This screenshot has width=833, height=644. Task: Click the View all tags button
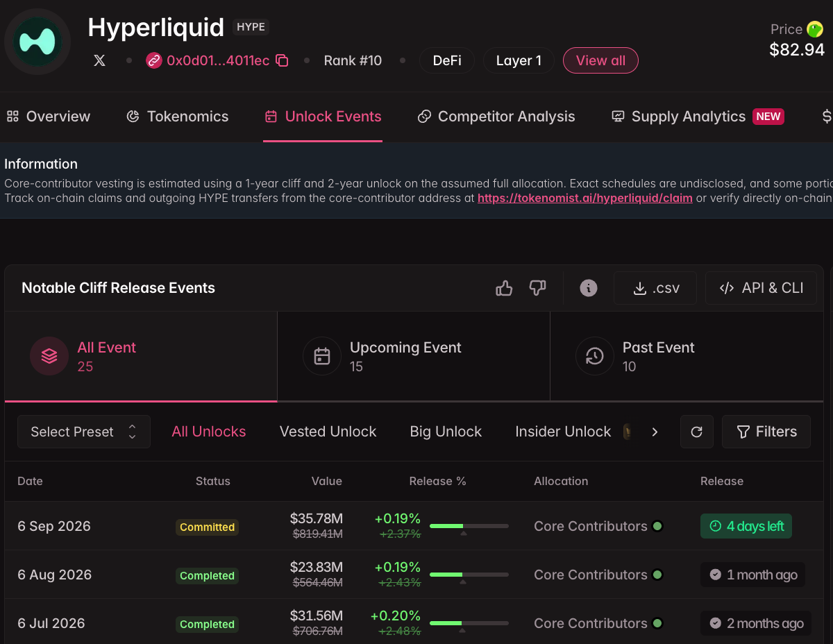pos(600,60)
